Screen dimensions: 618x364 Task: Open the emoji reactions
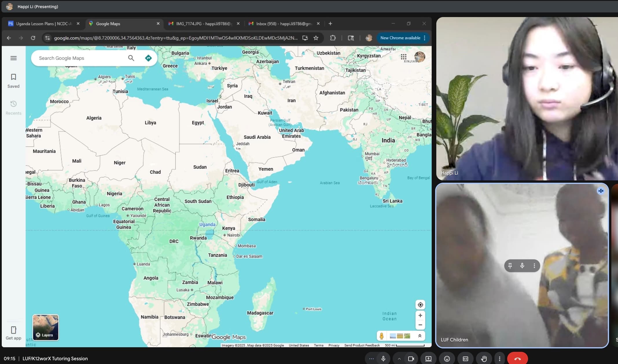[447, 359]
